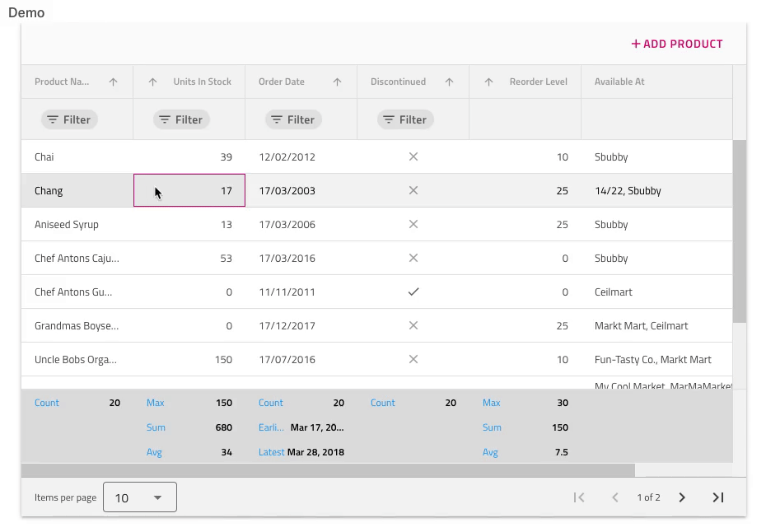Jump to the last page
Viewport: 766px width, 532px height.
click(x=717, y=497)
